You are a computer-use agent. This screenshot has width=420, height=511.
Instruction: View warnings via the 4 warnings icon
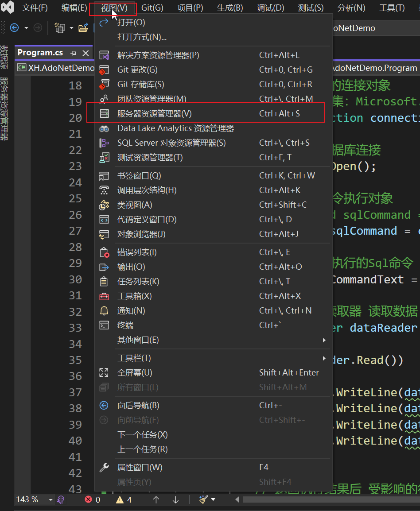tap(120, 499)
